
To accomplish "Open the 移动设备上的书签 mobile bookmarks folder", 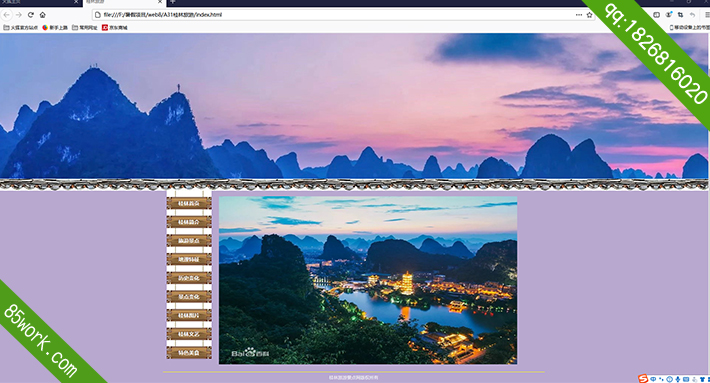I will click(690, 28).
